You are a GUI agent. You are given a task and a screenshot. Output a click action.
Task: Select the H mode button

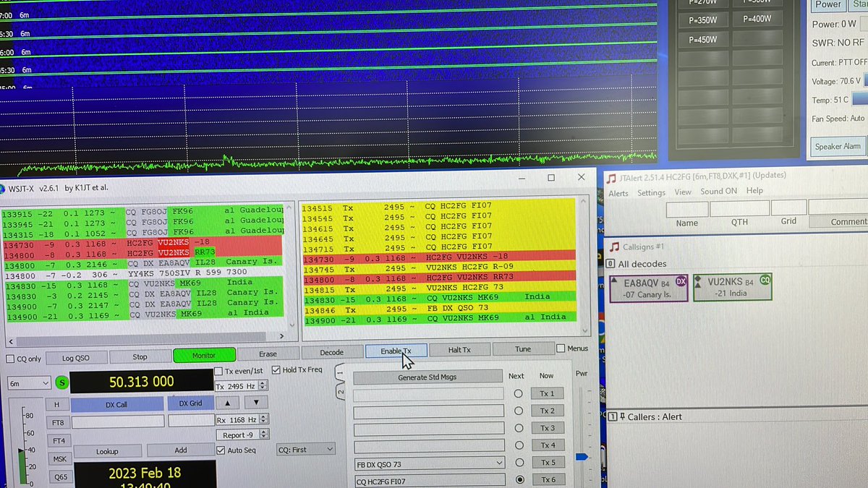(58, 405)
